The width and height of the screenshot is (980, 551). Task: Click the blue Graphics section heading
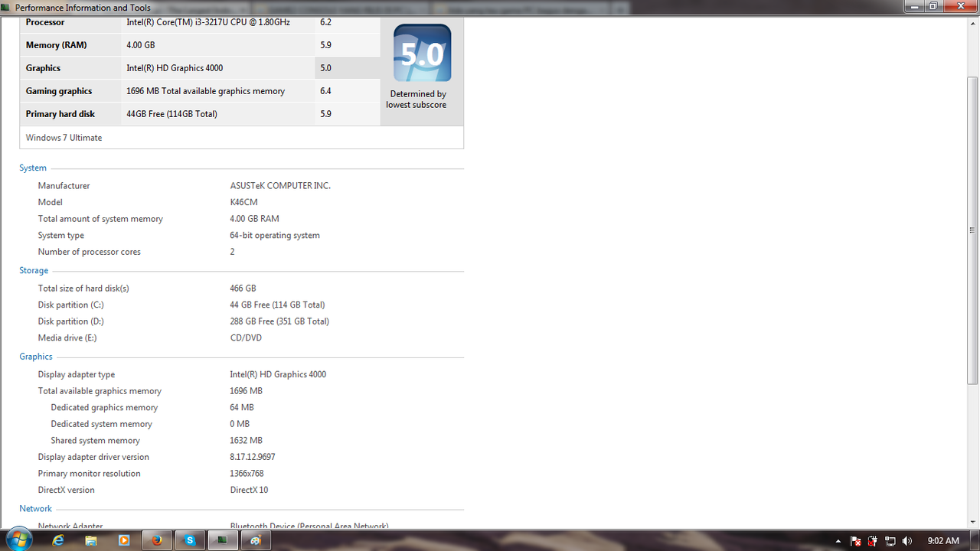tap(36, 357)
